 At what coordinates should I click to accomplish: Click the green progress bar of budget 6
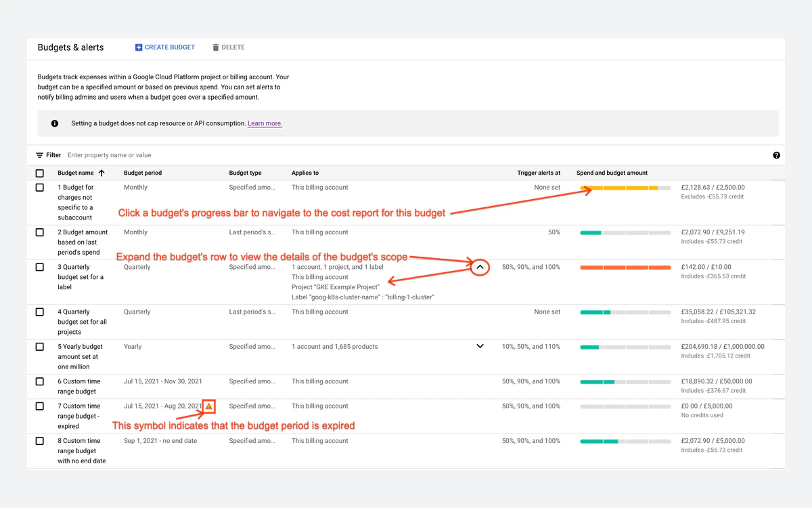[x=625, y=382]
